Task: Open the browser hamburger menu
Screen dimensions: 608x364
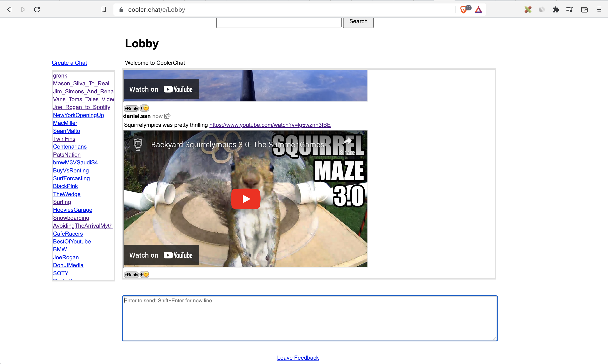Action: [x=599, y=10]
